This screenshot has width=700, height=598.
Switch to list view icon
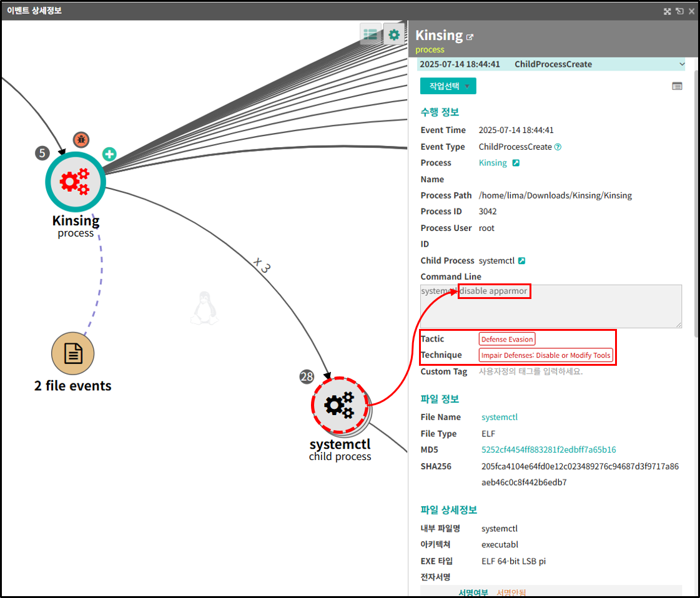(370, 34)
